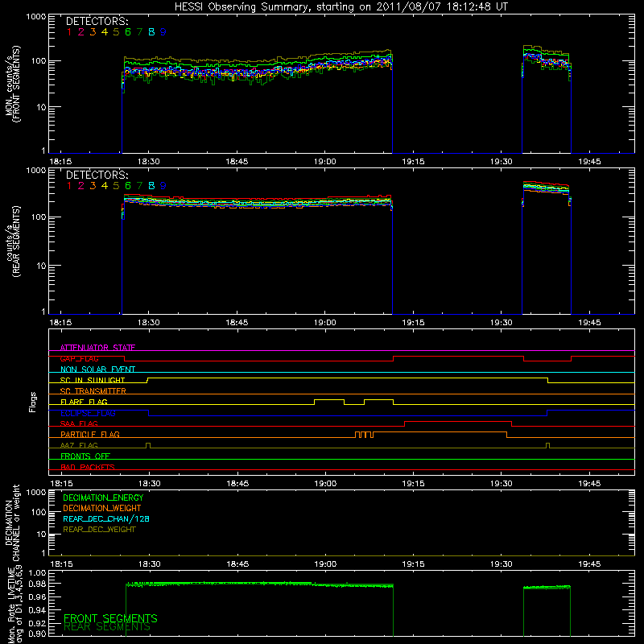Click the 19:45 tick label under decimation panel

pyautogui.click(x=589, y=564)
